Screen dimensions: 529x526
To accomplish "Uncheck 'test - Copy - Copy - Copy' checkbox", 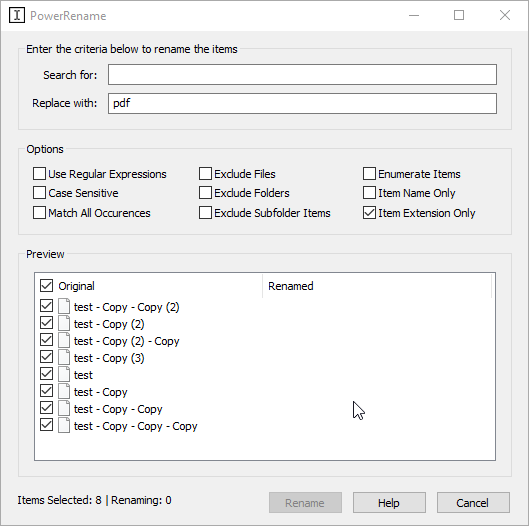I will 47,425.
